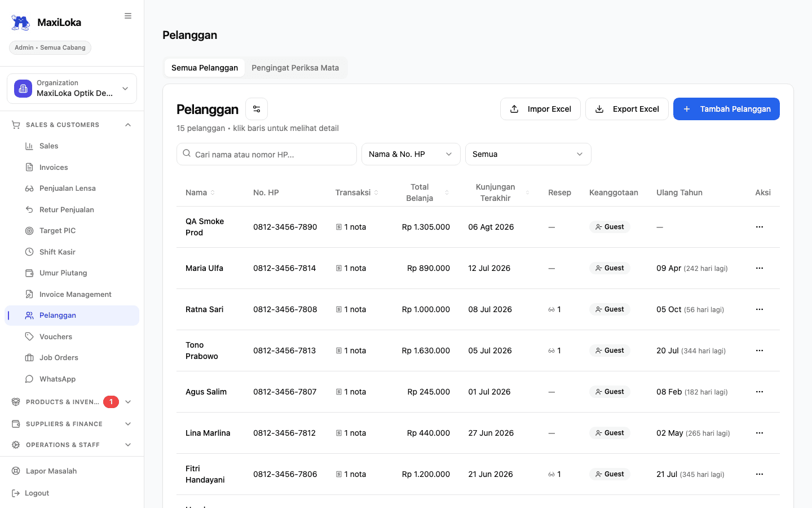812x508 pixels.
Task: Click the Invoice Management document icon
Action: coord(29,294)
